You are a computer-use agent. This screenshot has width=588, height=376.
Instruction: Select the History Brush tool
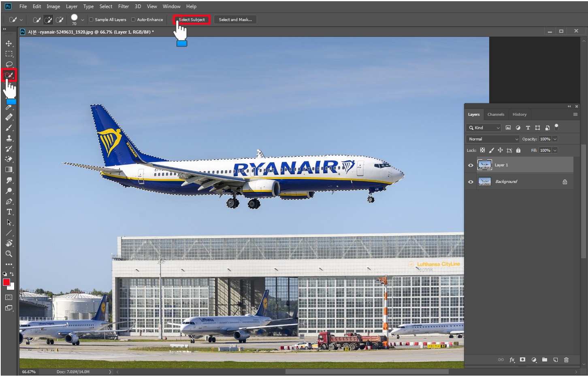coord(9,149)
